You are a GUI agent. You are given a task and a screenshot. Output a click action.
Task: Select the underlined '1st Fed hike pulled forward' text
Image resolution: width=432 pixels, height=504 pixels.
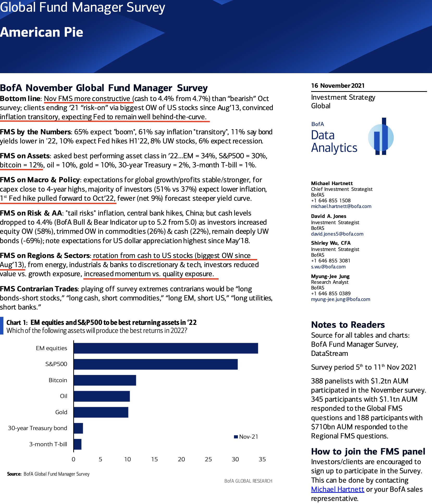[x=58, y=198]
